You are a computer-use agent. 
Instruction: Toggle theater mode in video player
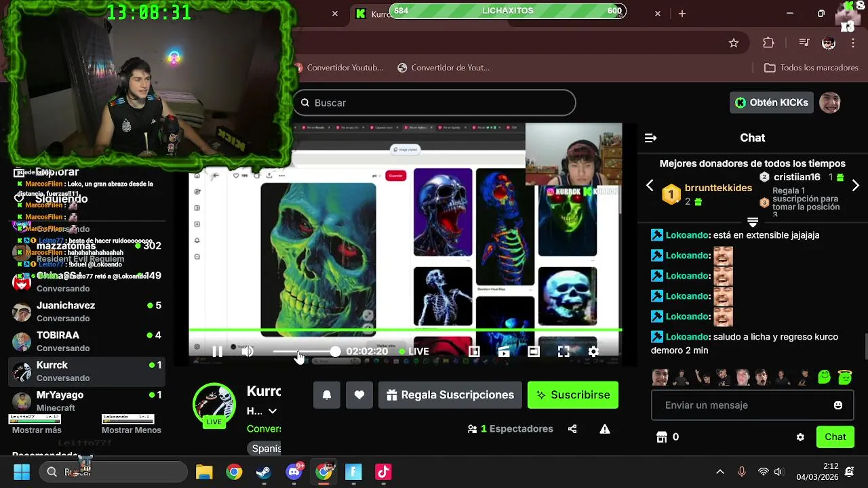(x=534, y=351)
